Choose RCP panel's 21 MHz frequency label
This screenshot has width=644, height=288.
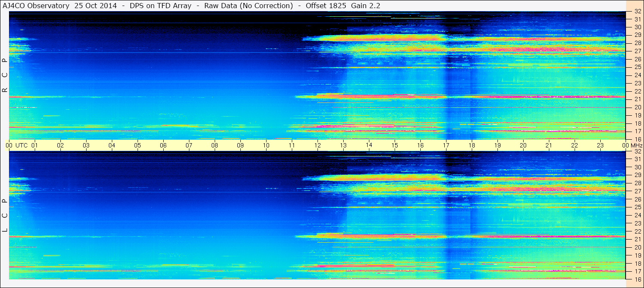[x=638, y=99]
